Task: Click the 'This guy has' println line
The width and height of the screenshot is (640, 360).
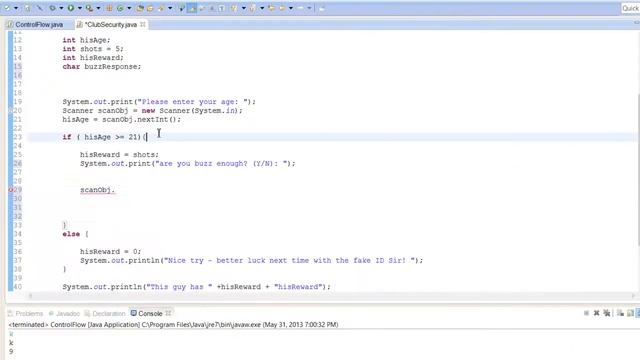Action: pyautogui.click(x=196, y=287)
